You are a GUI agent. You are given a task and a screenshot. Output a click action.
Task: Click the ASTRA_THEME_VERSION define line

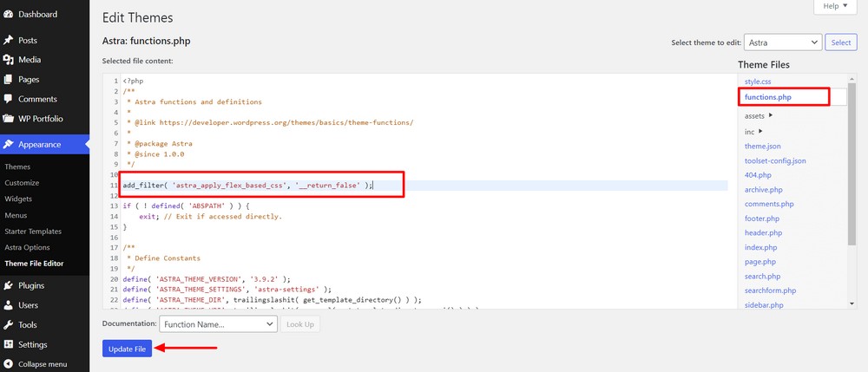pyautogui.click(x=207, y=279)
